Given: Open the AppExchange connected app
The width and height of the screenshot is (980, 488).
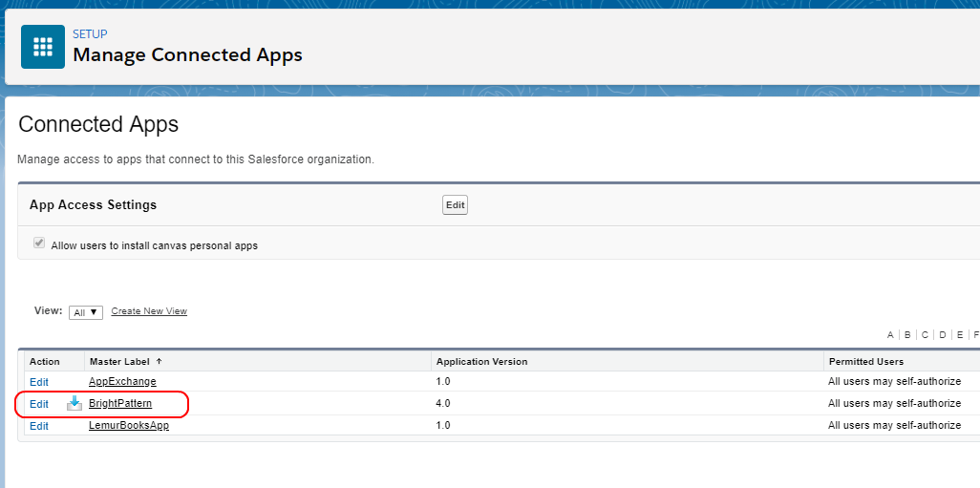Looking at the screenshot, I should [122, 381].
